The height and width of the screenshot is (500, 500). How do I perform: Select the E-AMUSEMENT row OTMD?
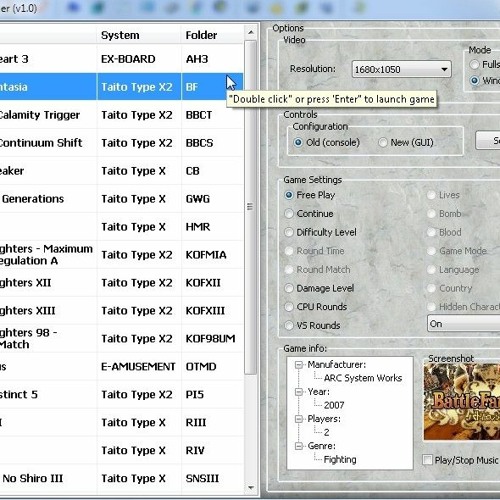[121, 367]
